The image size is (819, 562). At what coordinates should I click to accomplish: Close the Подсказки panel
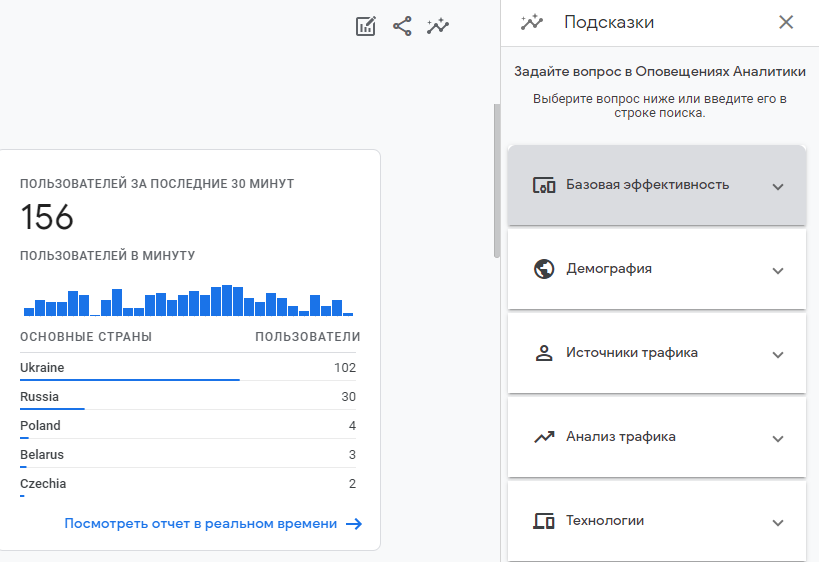pyautogui.click(x=786, y=22)
